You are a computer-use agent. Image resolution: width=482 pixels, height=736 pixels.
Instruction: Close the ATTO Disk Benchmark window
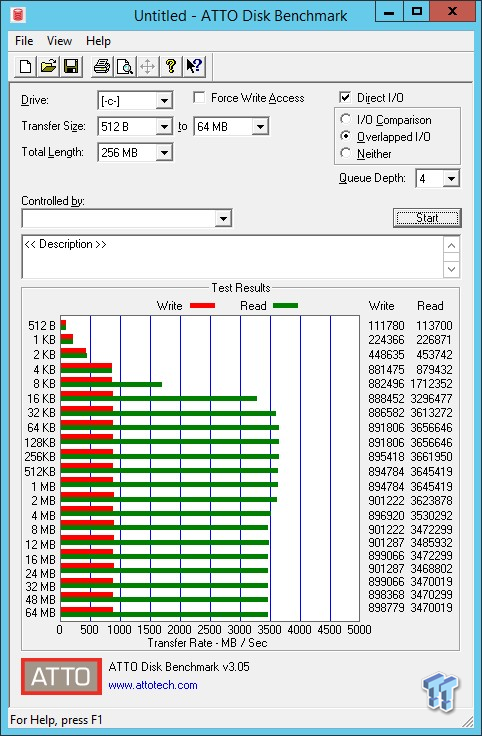[453, 12]
